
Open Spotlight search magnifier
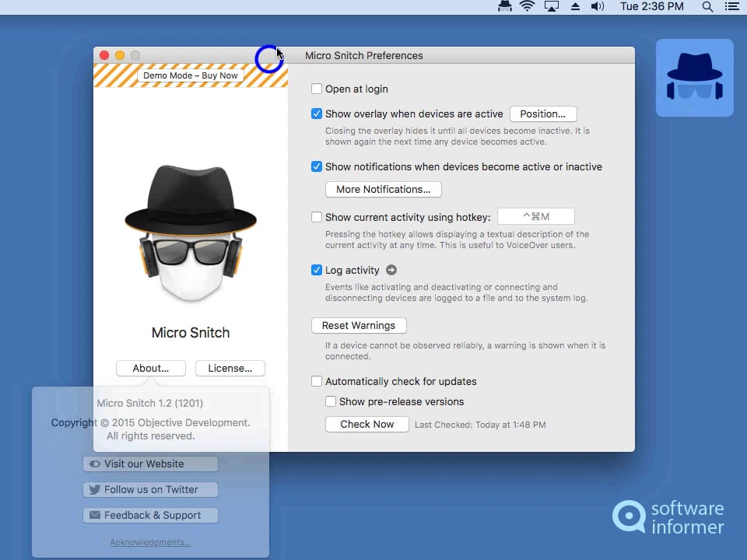[707, 7]
